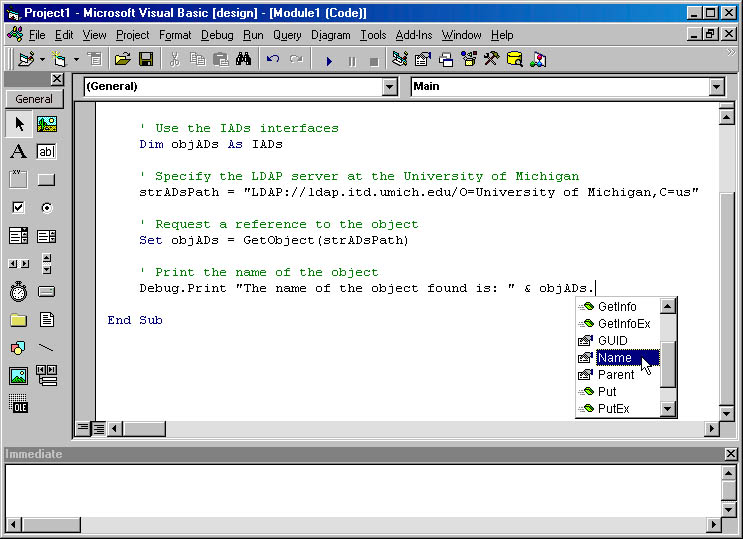Open the Project Explorer toolbar icon
This screenshot has height=539, width=743.
pos(401,60)
